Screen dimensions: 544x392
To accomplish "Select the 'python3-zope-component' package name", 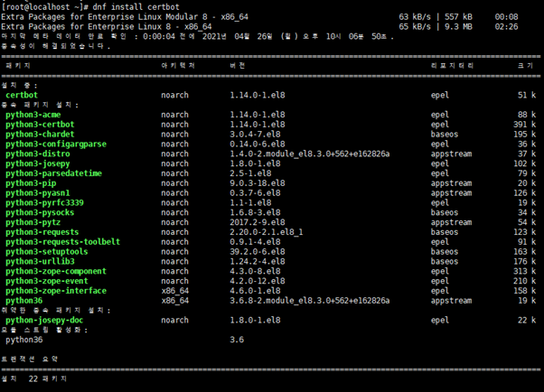I will [x=56, y=271].
